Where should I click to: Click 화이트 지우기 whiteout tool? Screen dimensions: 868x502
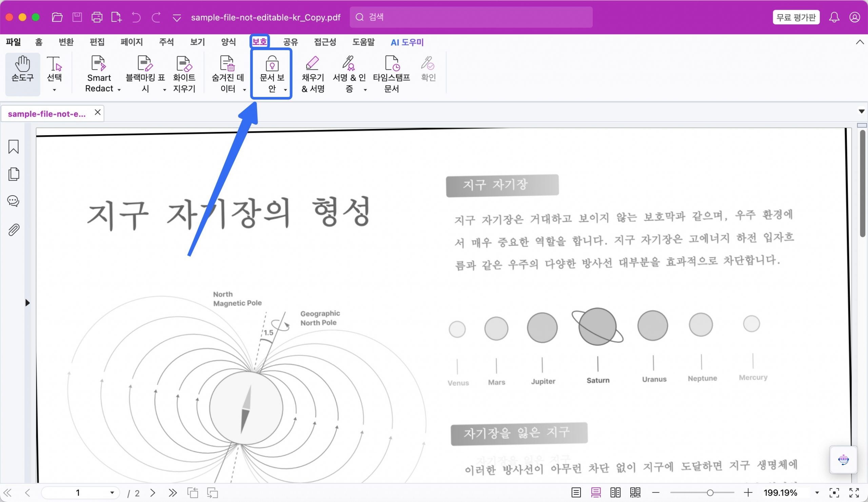(x=184, y=74)
